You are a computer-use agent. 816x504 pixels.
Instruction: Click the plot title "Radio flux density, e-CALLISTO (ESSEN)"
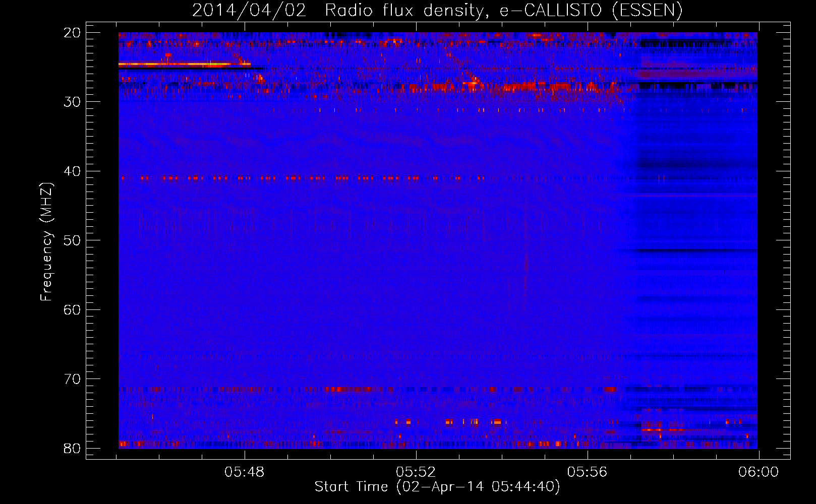tap(503, 10)
